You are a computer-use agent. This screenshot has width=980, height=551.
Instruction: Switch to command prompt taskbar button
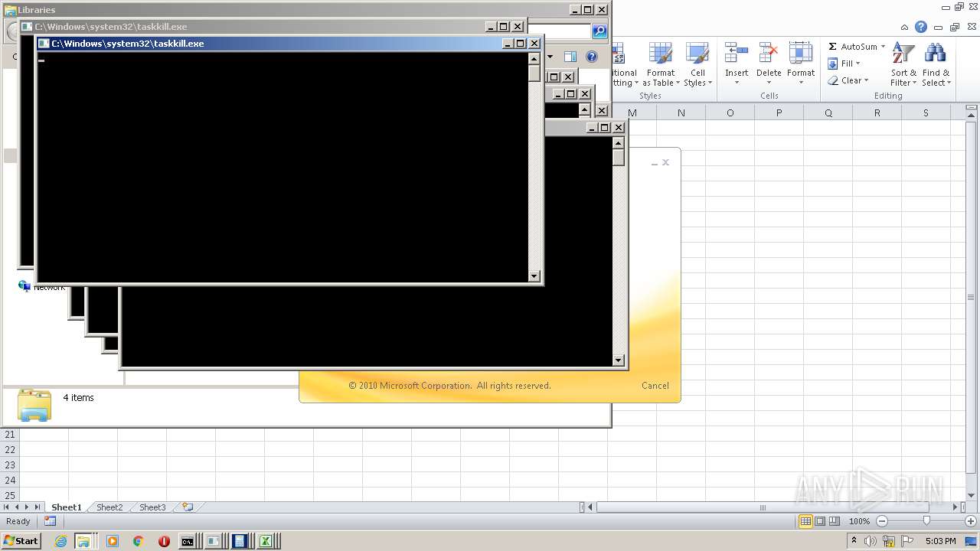click(x=188, y=541)
